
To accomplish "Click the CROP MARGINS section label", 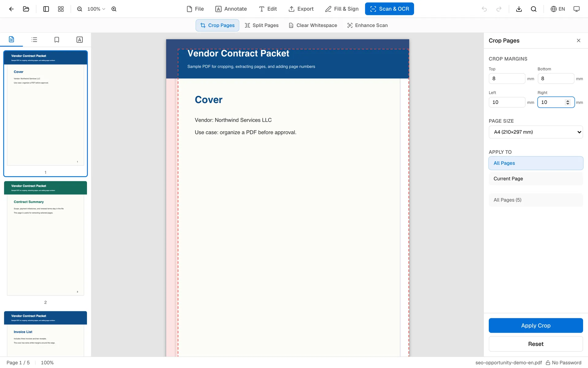I will 508,59.
